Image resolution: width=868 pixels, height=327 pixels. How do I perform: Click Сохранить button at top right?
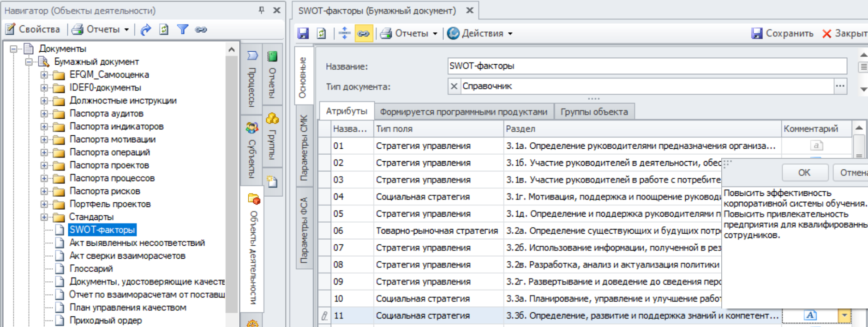(x=783, y=33)
